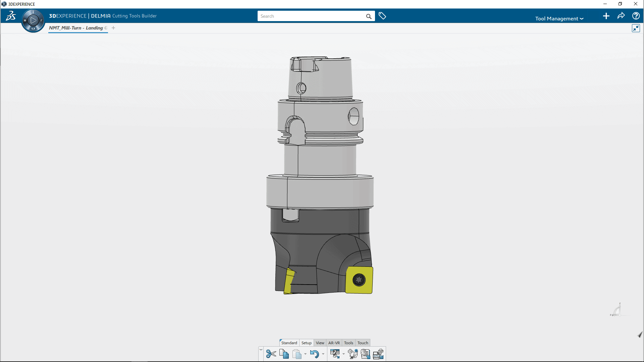Switch to the AR-VR toolbar tab

coord(334,343)
